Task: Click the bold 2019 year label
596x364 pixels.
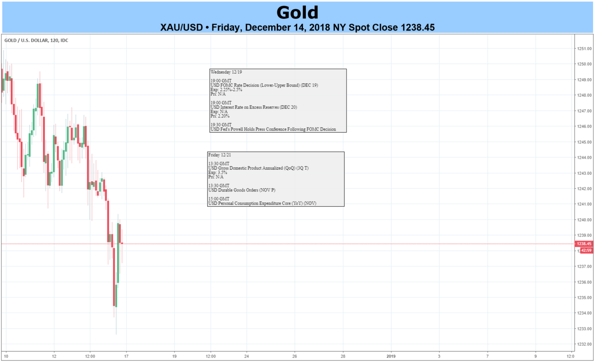Action: point(391,356)
